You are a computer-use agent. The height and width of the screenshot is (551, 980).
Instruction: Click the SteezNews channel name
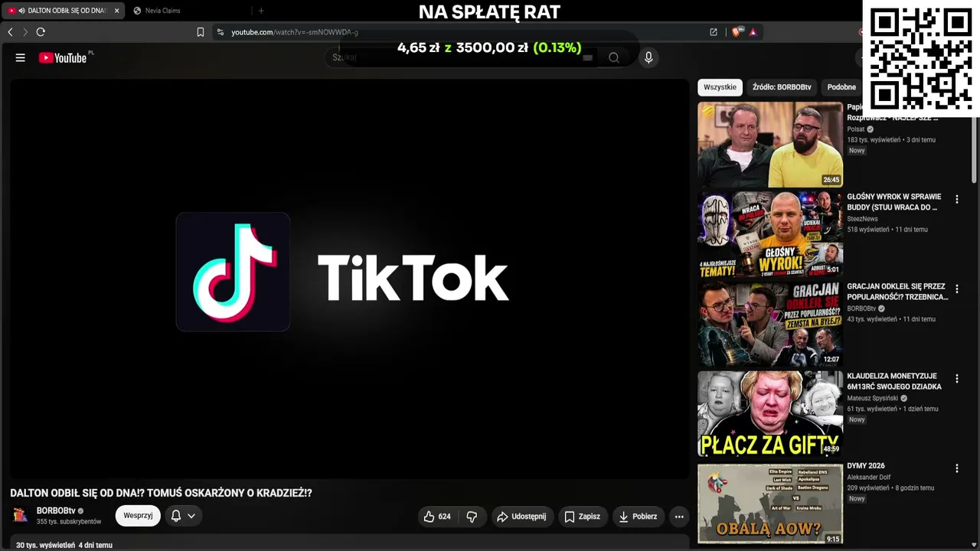coord(862,219)
